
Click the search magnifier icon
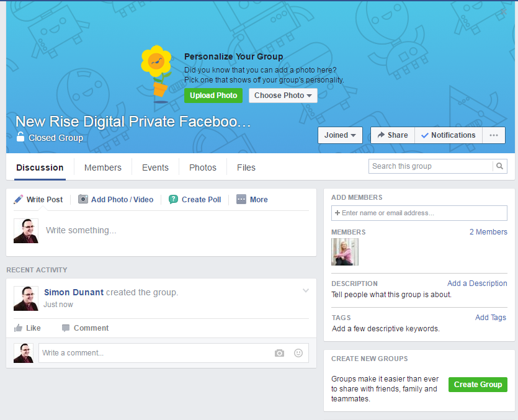click(x=500, y=166)
